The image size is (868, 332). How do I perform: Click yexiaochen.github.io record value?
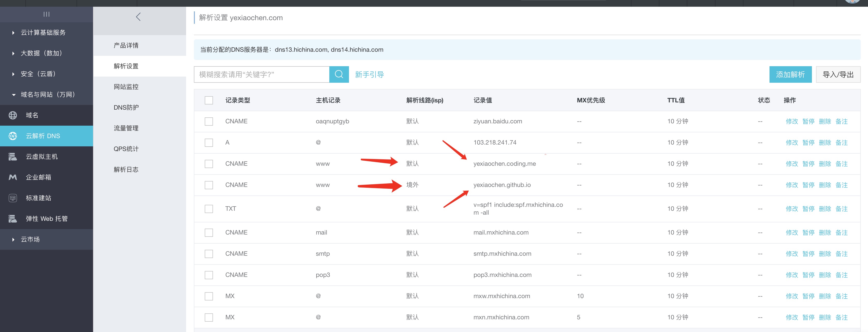pos(502,185)
